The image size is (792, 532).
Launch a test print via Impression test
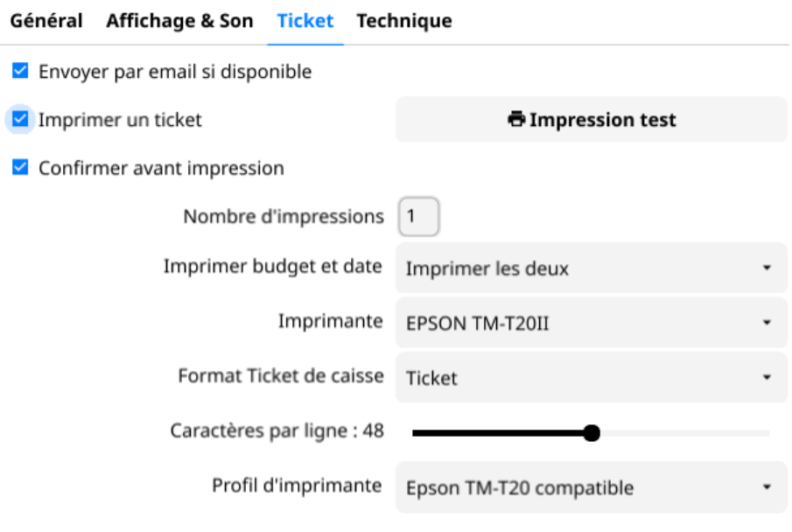tap(592, 119)
